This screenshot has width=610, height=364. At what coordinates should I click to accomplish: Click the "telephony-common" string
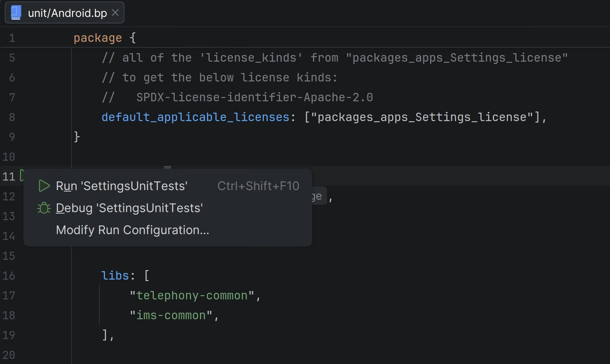click(192, 295)
